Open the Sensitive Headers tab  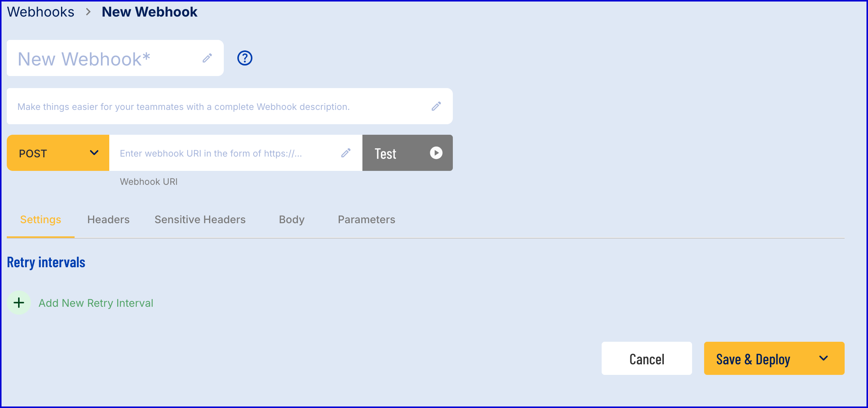click(x=200, y=220)
